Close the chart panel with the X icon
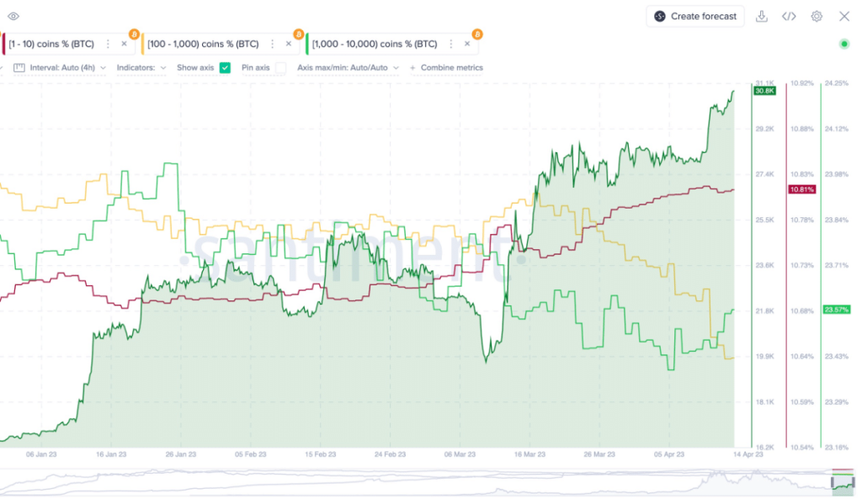Image resolution: width=862 pixels, height=504 pixels. (x=844, y=16)
